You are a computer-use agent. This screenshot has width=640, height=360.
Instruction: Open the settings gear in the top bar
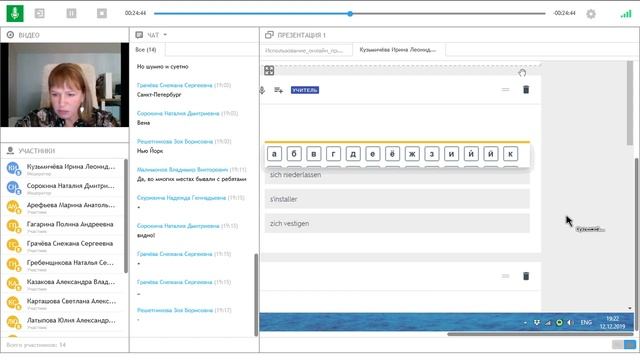tap(591, 14)
